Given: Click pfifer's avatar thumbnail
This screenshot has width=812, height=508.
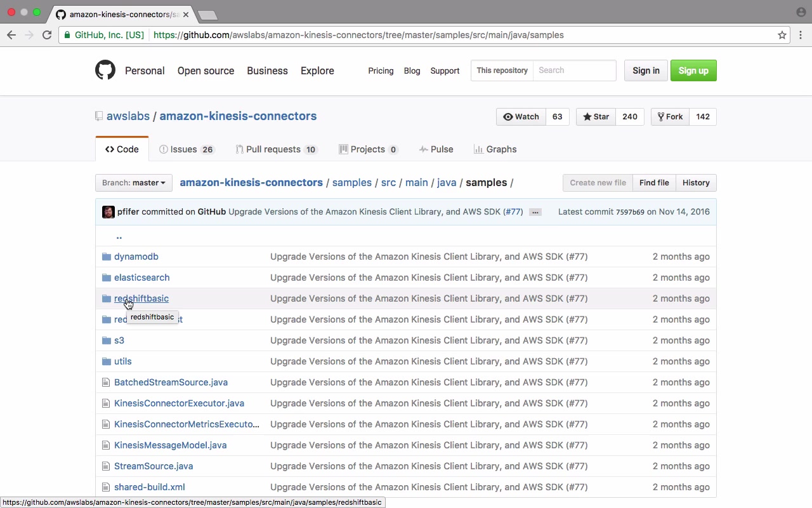Looking at the screenshot, I should point(108,212).
